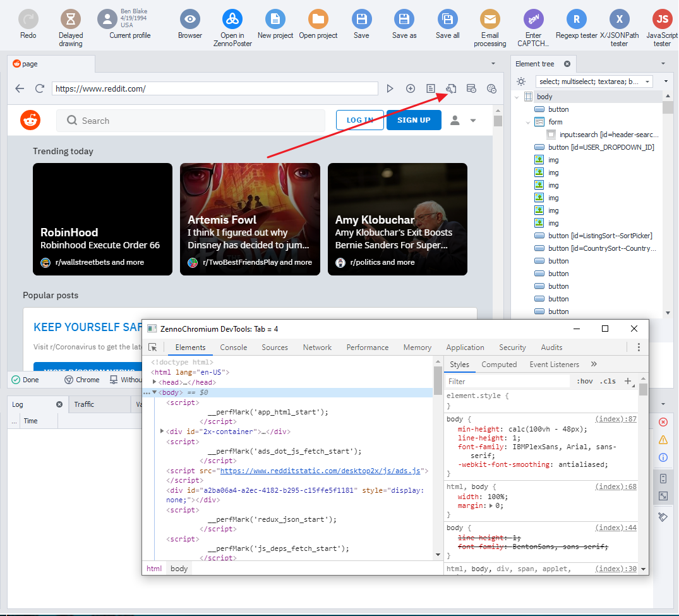Click Open in ZennoPoster icon
Image resolution: width=679 pixels, height=616 pixels.
tap(232, 19)
